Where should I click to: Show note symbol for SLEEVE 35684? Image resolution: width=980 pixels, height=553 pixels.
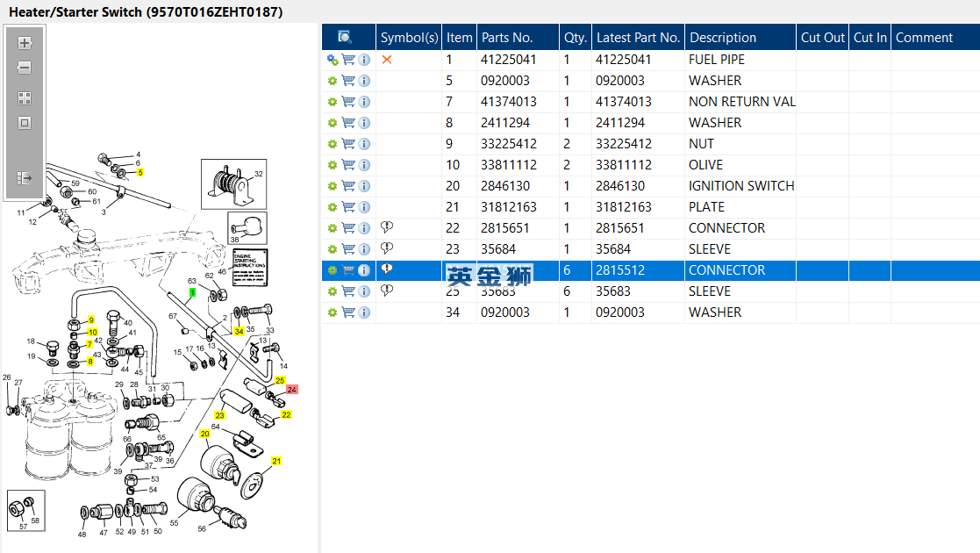387,248
